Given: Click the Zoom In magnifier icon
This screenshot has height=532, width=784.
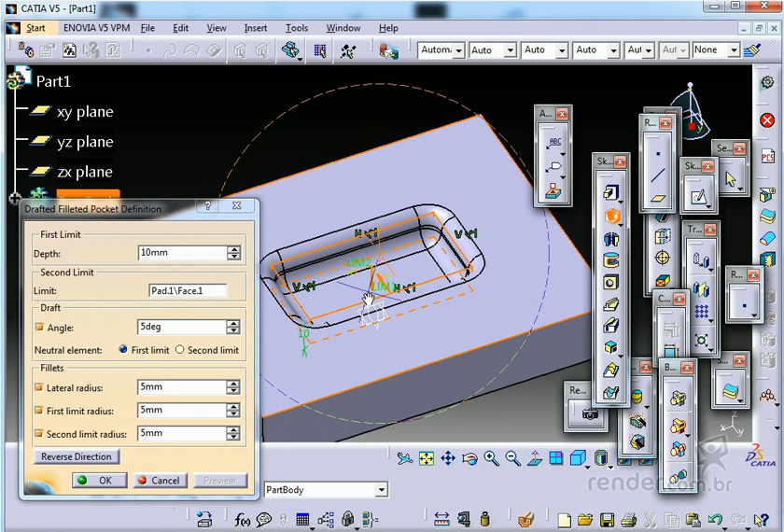Looking at the screenshot, I should point(492,458).
